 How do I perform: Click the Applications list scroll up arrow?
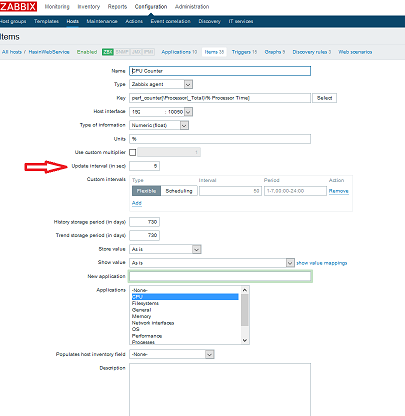(x=245, y=290)
